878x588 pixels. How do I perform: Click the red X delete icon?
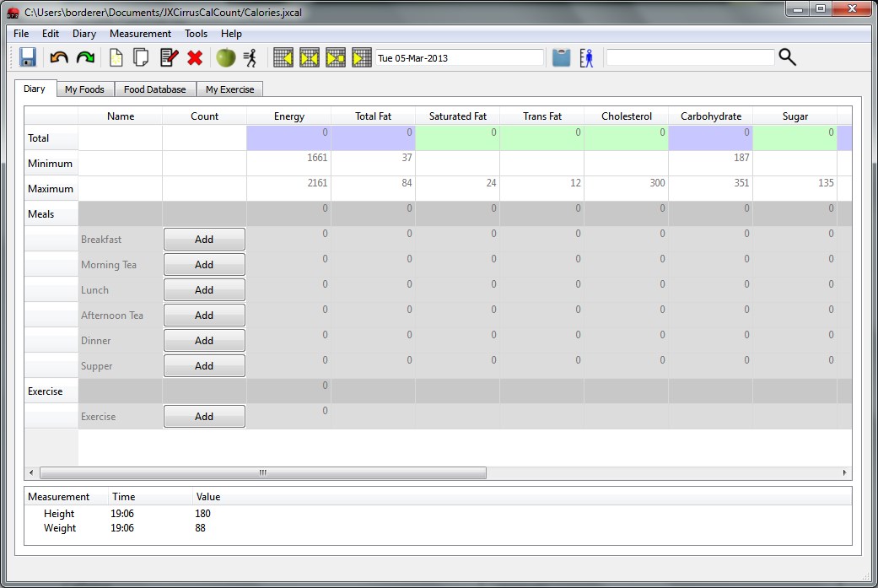[195, 57]
